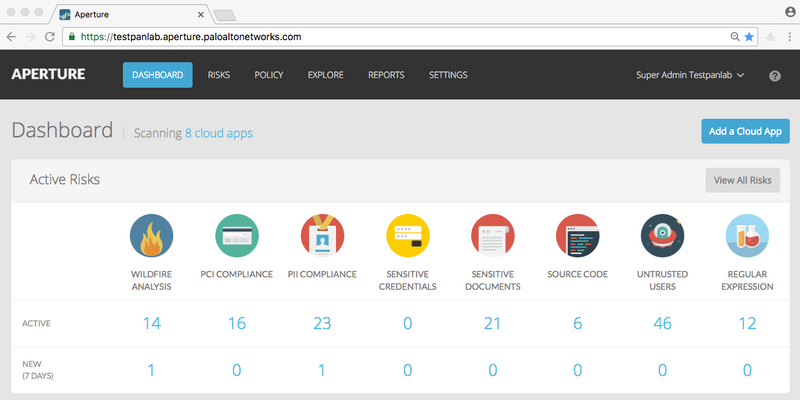Expand the Super Admin Testpanlab user menu
The width and height of the screenshot is (800, 400).
[690, 75]
